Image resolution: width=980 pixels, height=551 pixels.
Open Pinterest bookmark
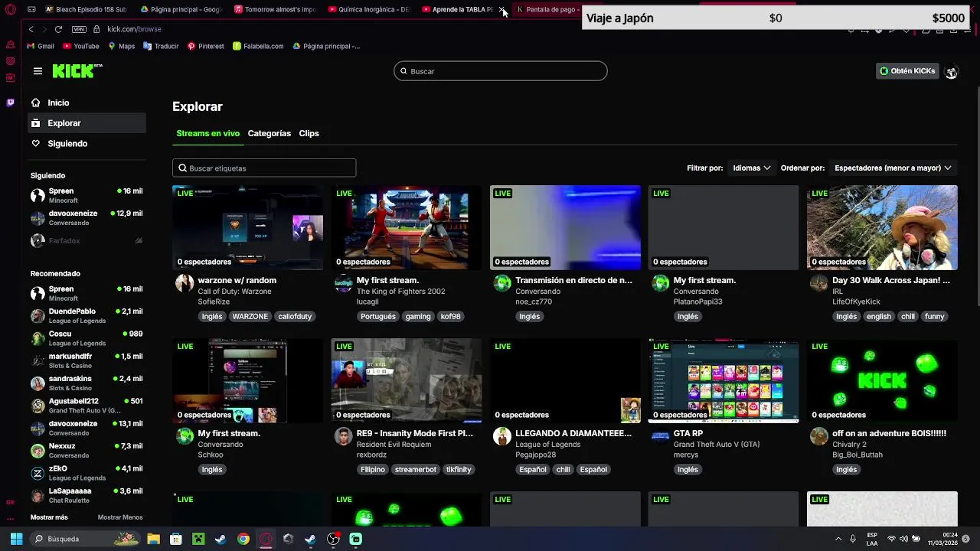[x=205, y=46]
